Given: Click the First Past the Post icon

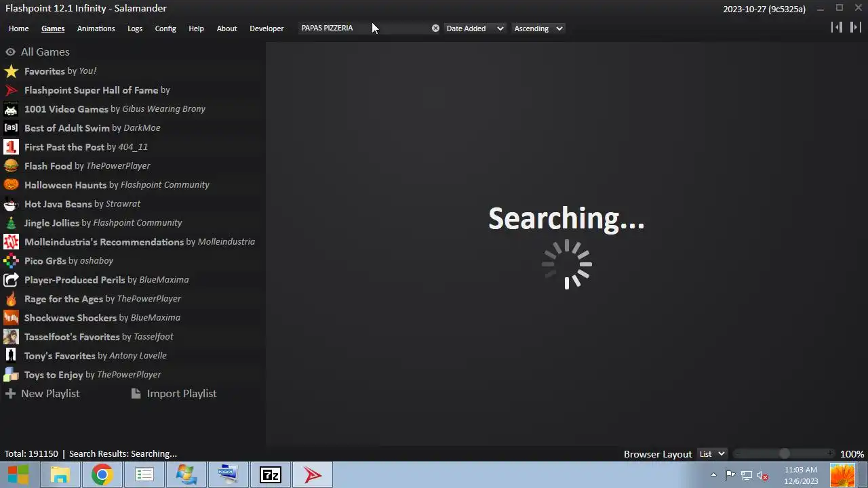Looking at the screenshot, I should tap(11, 147).
